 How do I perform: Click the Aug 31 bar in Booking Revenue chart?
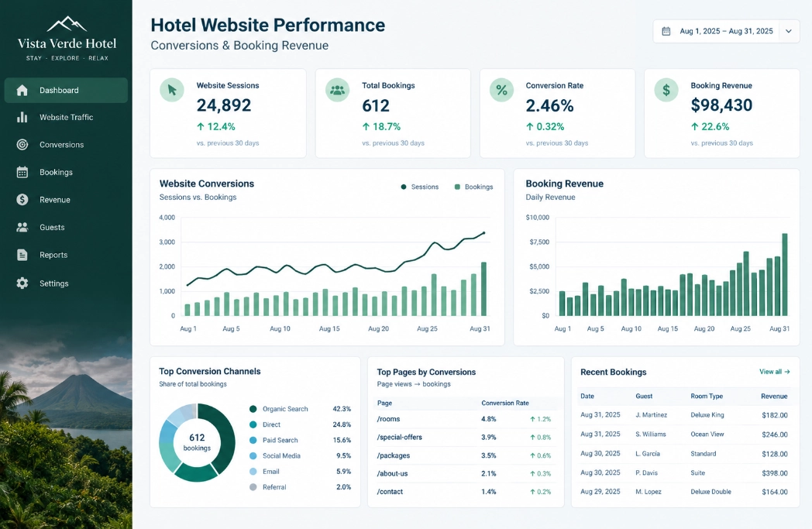(x=785, y=274)
